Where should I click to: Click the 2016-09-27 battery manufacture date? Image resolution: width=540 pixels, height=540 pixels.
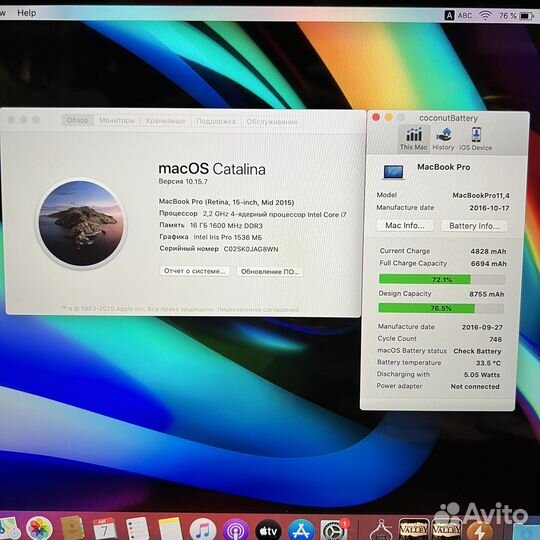482,327
